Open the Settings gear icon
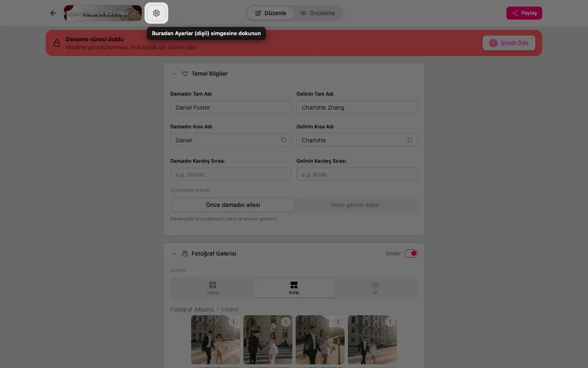This screenshot has width=588, height=368. click(x=156, y=13)
